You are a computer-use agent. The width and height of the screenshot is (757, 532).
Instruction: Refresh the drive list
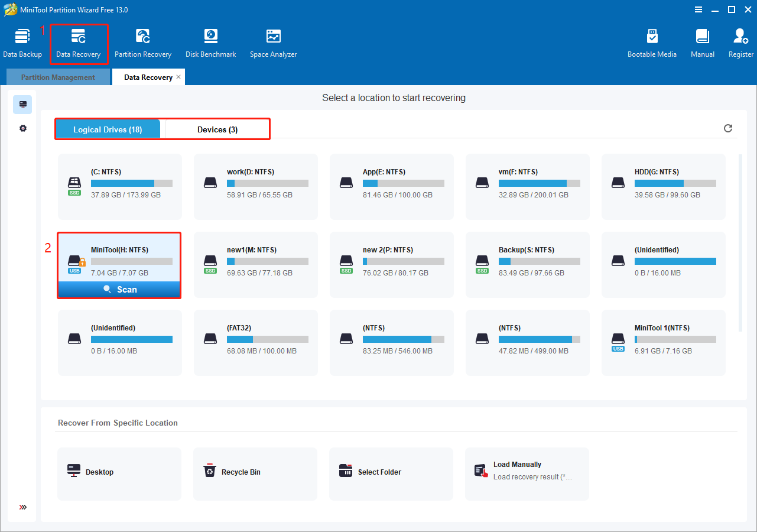pos(727,128)
